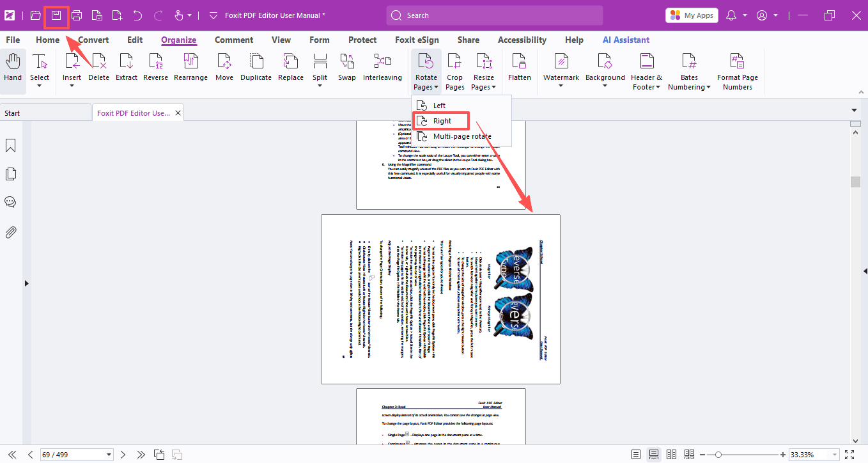Open notifications with the bell icon
868x463 pixels.
point(731,15)
